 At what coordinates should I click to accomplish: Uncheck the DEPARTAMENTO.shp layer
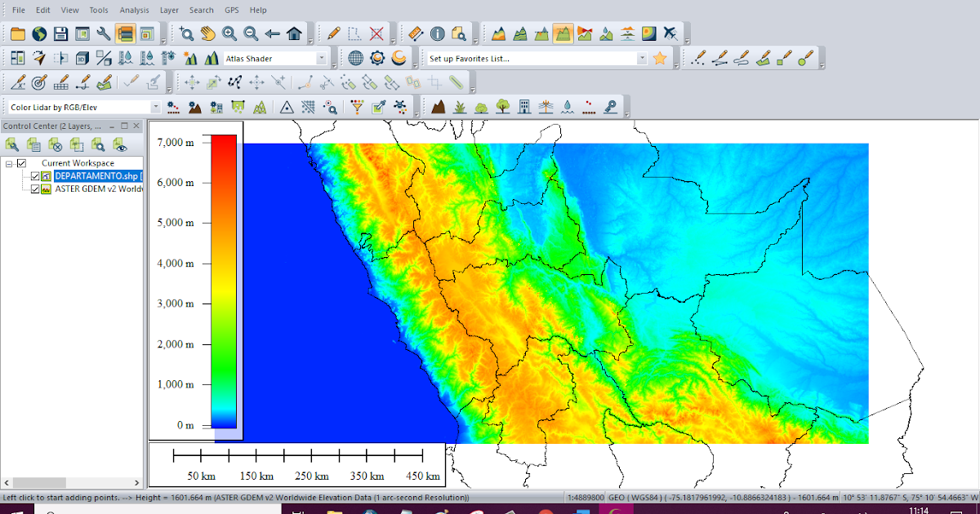point(36,176)
